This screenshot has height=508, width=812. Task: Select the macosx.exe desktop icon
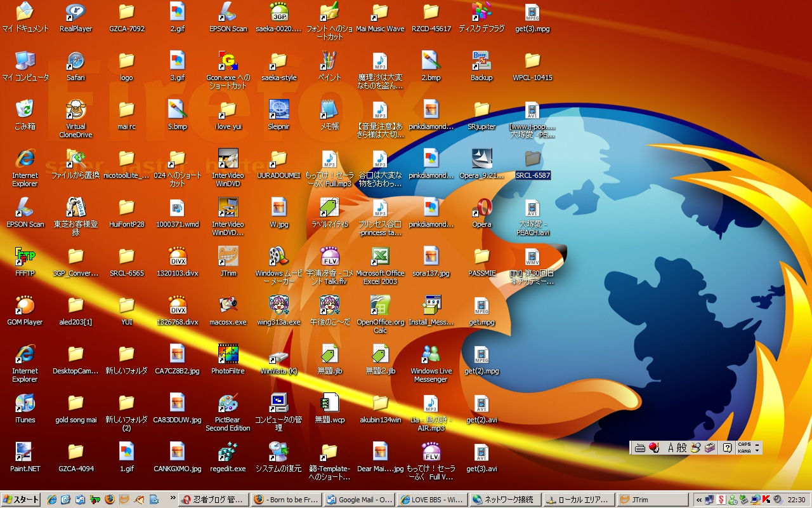coord(228,311)
